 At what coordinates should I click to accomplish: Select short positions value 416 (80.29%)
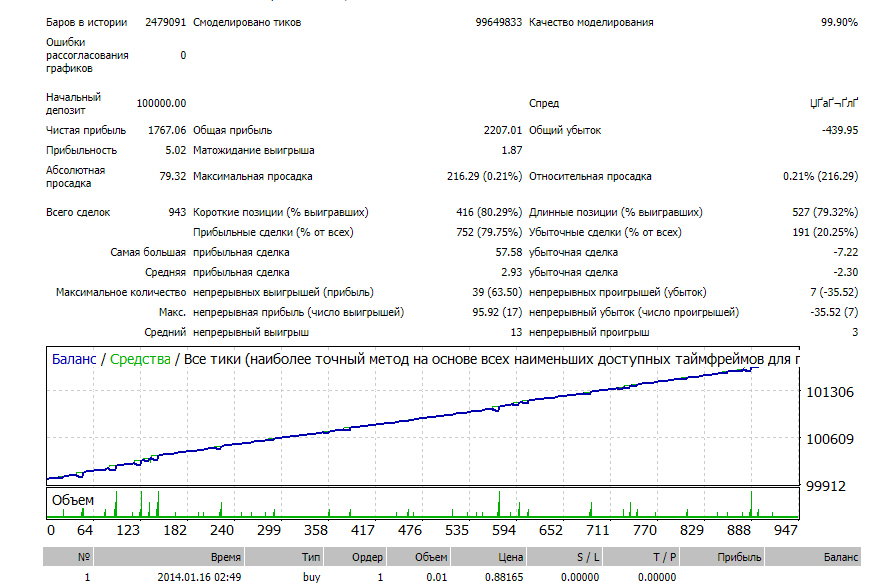click(489, 213)
